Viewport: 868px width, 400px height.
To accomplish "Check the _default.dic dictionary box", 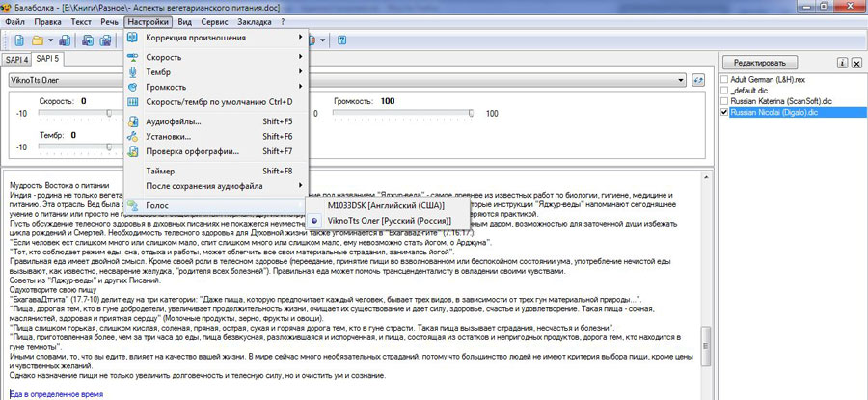I will click(725, 90).
